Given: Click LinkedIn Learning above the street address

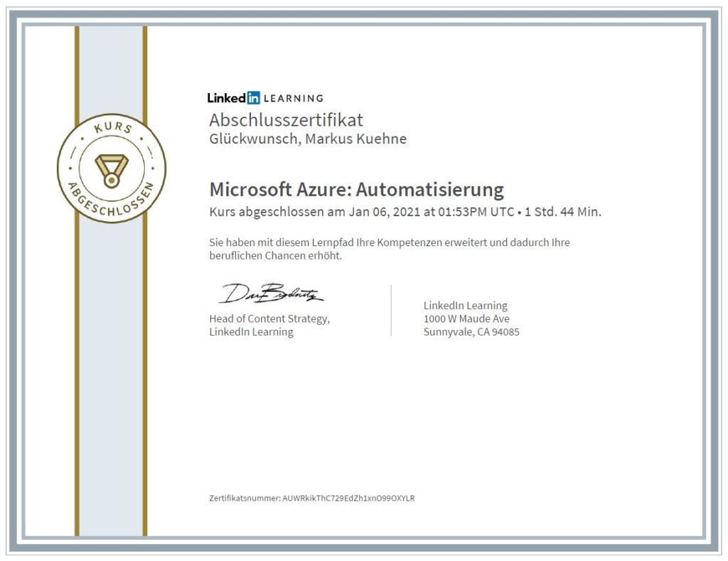Looking at the screenshot, I should pyautogui.click(x=465, y=306).
